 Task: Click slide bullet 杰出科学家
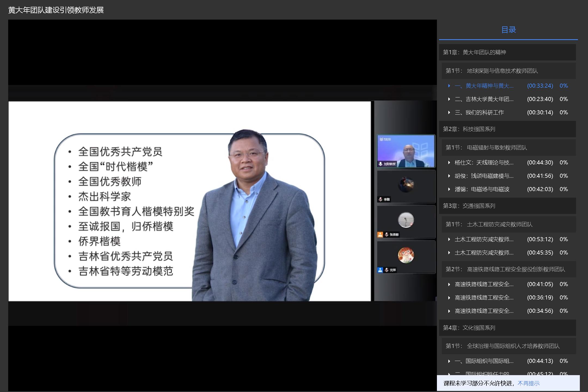pos(105,197)
